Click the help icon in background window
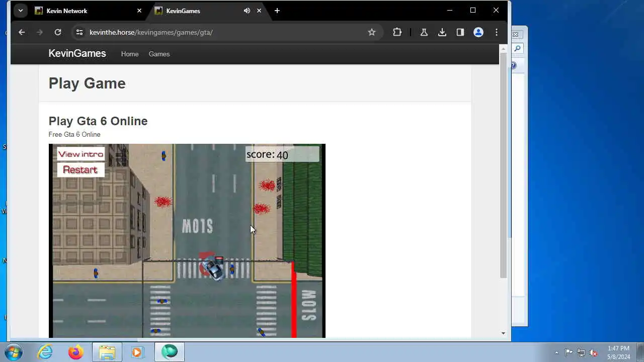Image resolution: width=644 pixels, height=362 pixels. pyautogui.click(x=514, y=65)
